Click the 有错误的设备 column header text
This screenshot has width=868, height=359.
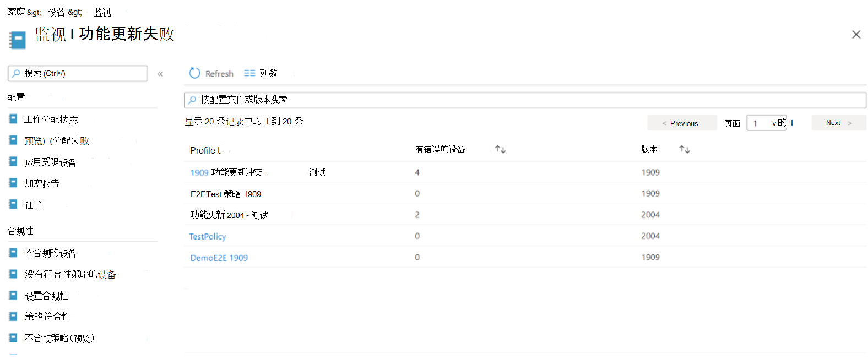point(440,149)
